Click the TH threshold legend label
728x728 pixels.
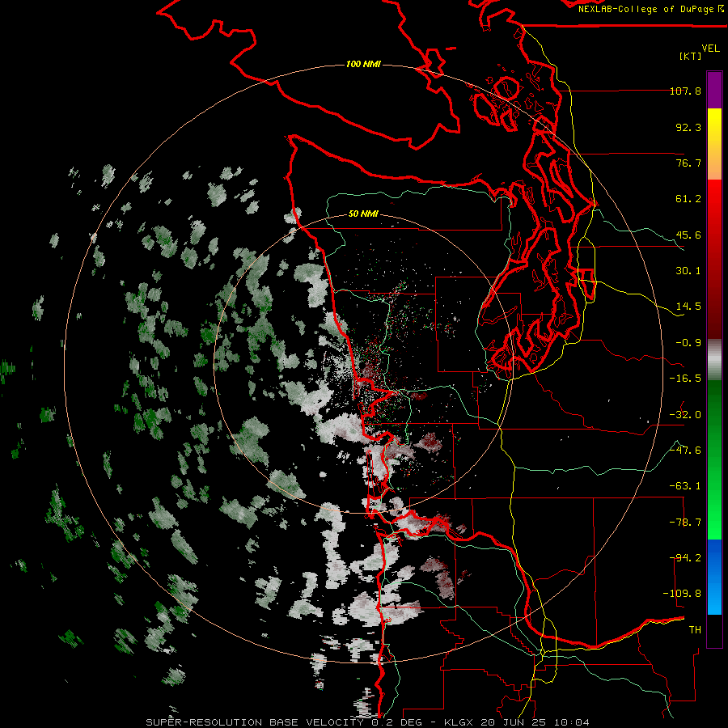coord(695,630)
